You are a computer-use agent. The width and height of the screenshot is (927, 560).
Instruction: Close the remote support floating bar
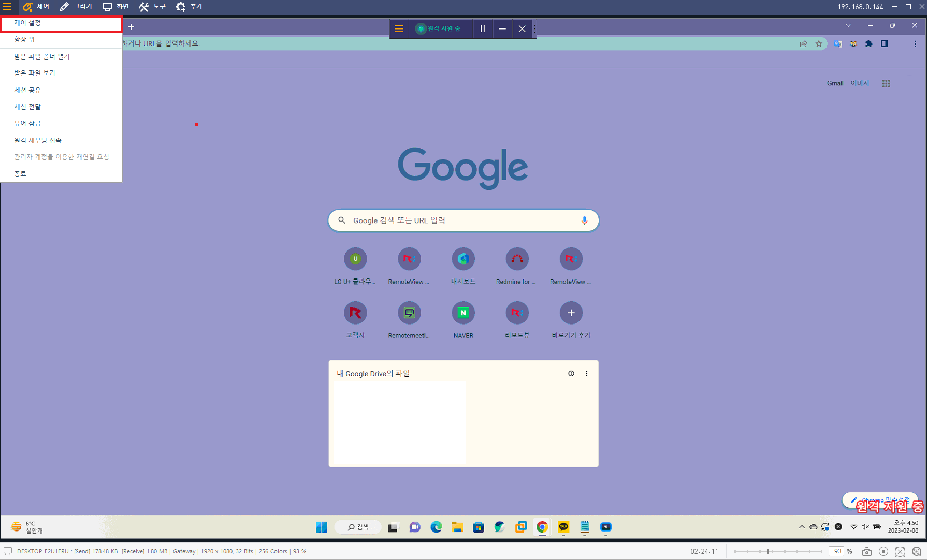522,29
